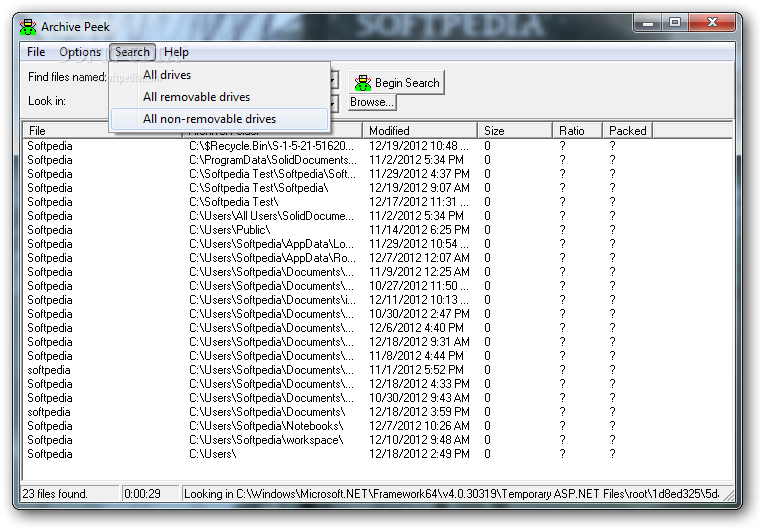
Task: Sort by the Ratio column header
Action: [577, 131]
